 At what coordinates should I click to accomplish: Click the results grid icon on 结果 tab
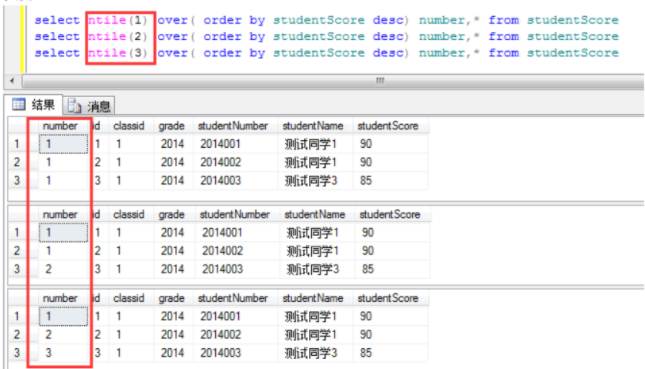pos(19,104)
